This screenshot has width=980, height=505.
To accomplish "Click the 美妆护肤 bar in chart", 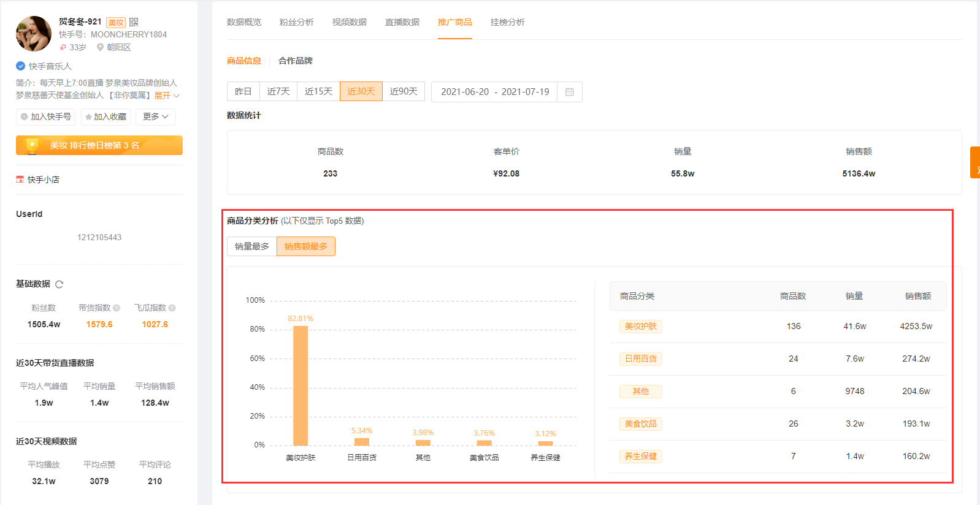I will pyautogui.click(x=301, y=385).
